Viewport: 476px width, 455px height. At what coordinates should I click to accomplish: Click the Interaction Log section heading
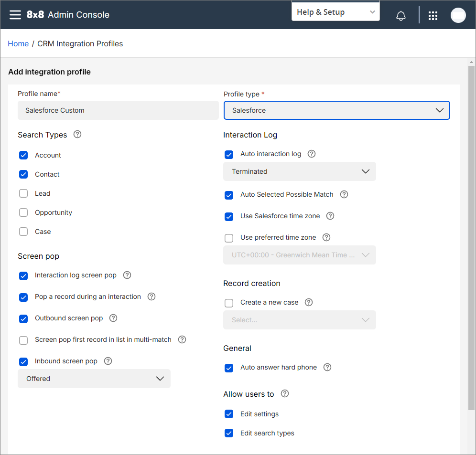[x=250, y=135]
